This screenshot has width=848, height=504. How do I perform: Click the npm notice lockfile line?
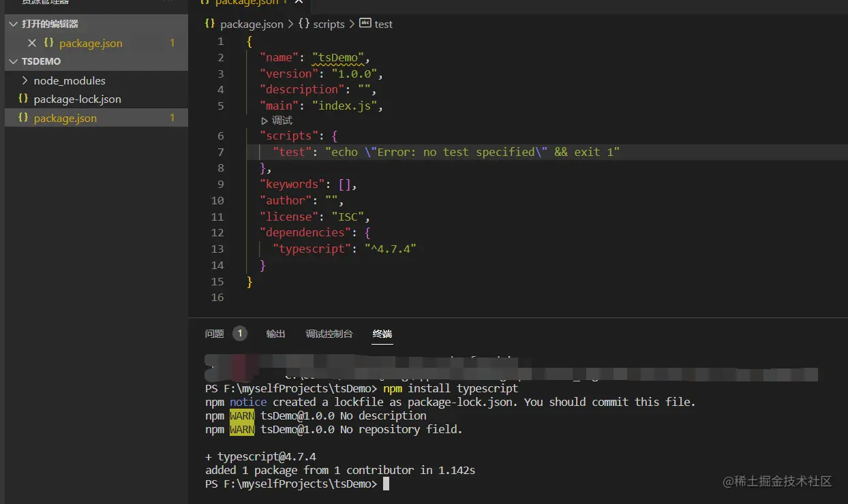(451, 402)
